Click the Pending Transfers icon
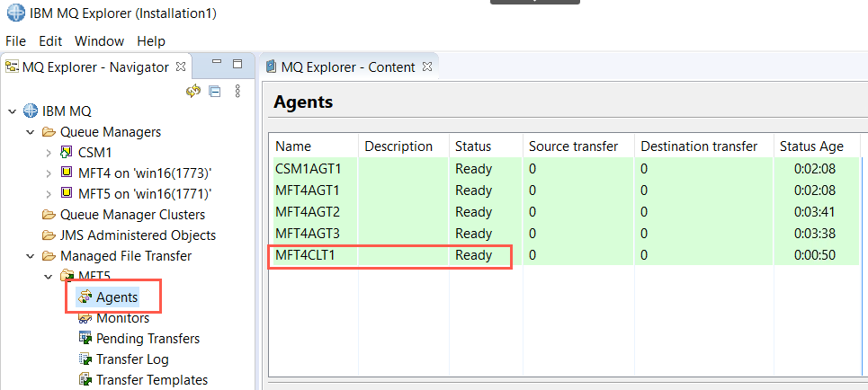868x390 pixels. (x=85, y=338)
